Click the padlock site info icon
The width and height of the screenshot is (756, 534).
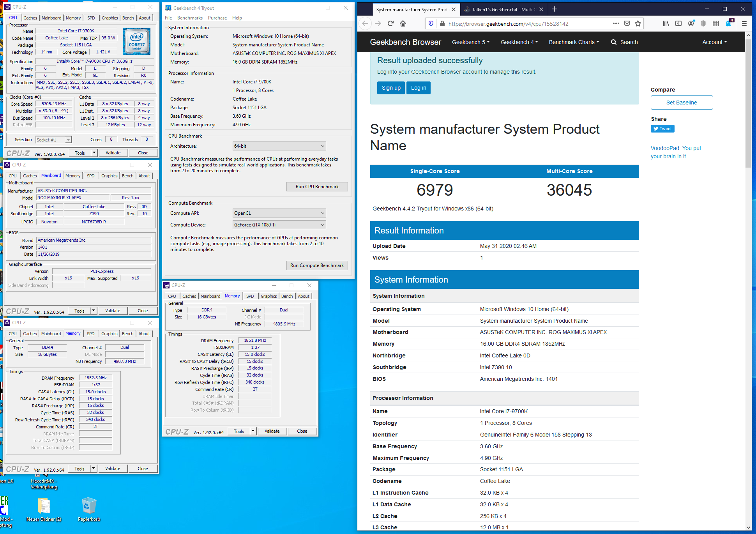[x=442, y=23]
